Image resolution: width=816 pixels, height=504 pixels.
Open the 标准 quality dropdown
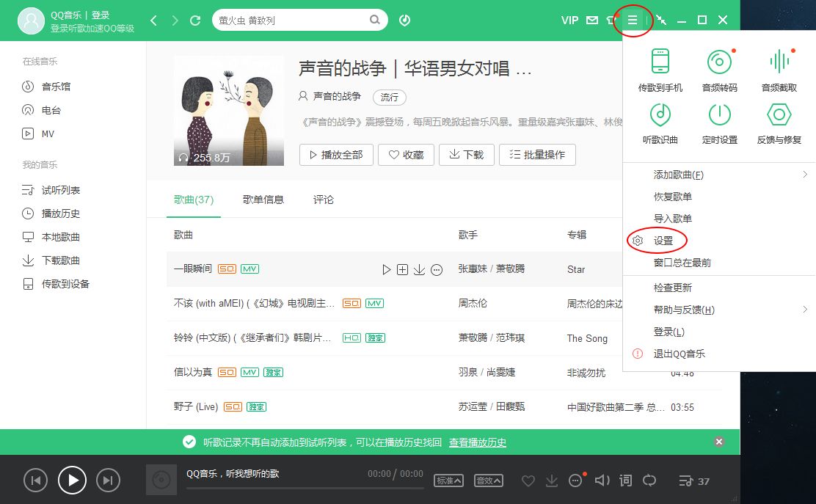click(448, 481)
